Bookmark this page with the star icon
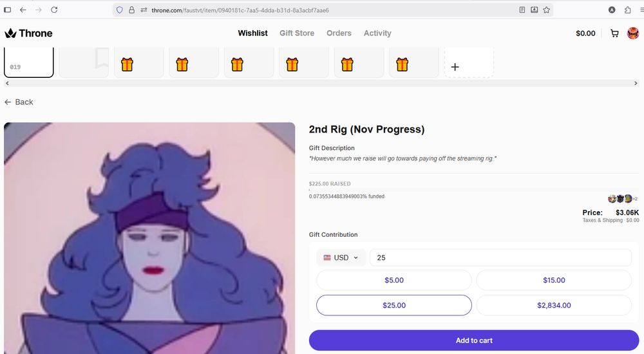This screenshot has width=644, height=354. click(546, 10)
